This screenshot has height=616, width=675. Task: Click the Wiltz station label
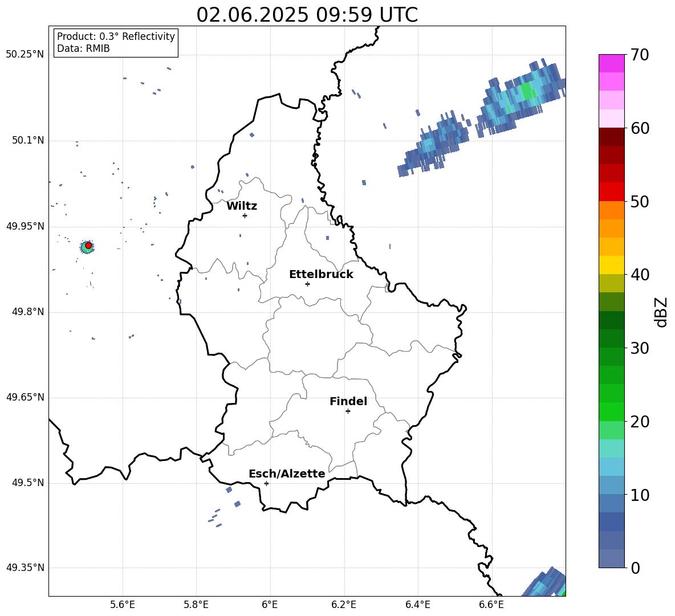click(x=242, y=206)
